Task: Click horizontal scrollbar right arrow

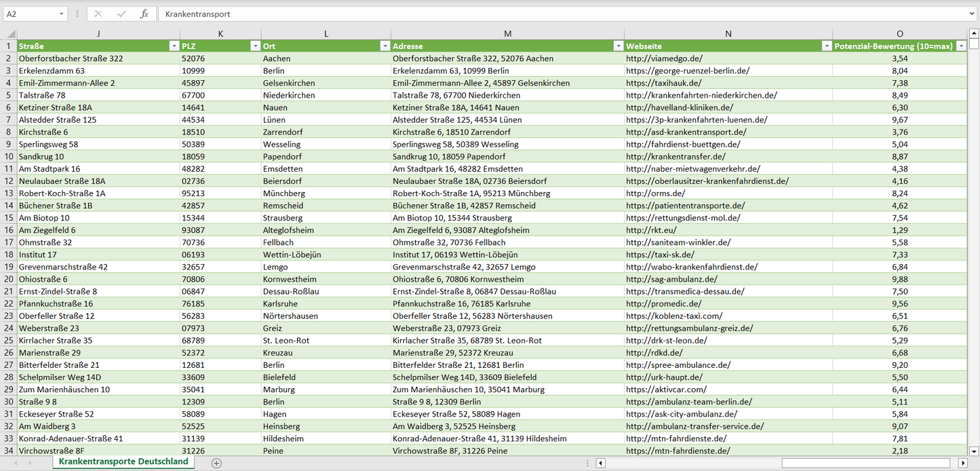Action: [962, 463]
